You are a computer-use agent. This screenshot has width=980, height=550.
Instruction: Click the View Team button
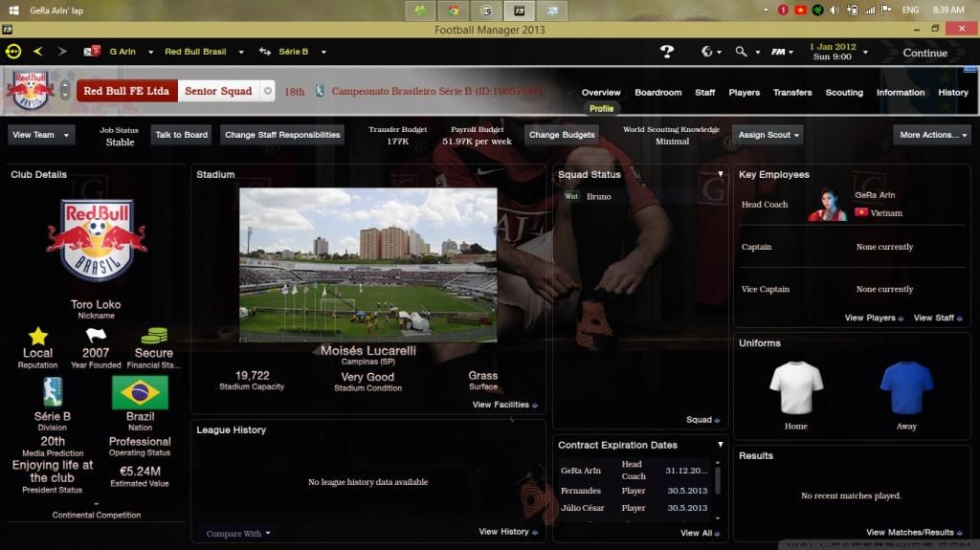tap(33, 135)
